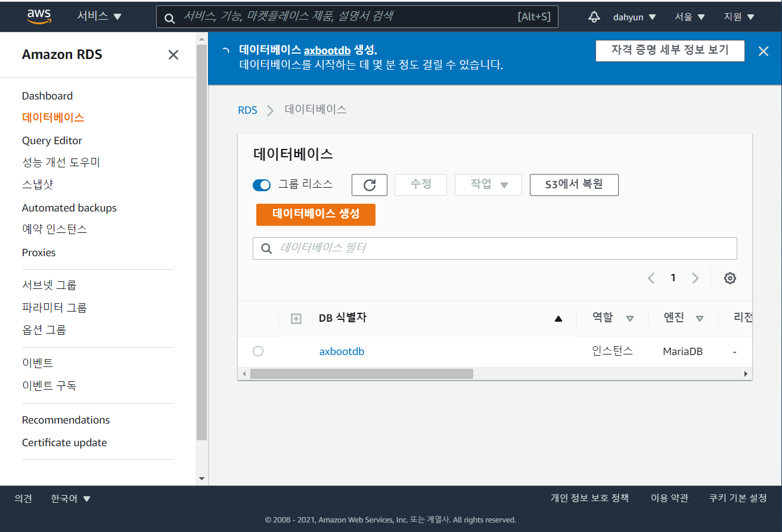Viewport: 782px width, 532px height.
Task: Open 서브넷 그룹 in the sidebar
Action: point(49,285)
